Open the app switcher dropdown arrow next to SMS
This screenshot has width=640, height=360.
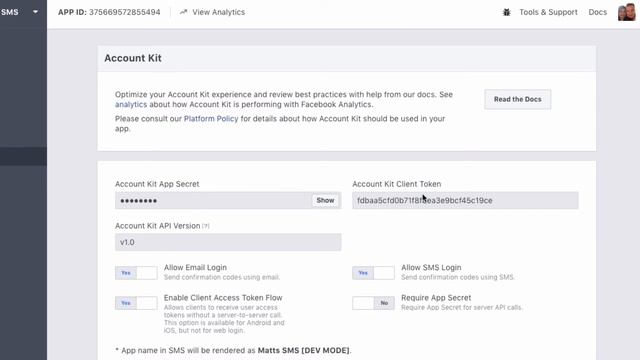[x=36, y=12]
